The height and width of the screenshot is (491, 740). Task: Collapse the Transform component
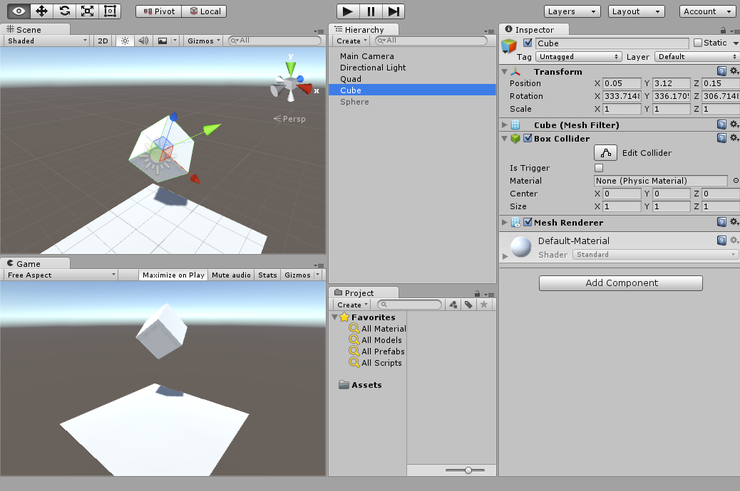tap(504, 72)
